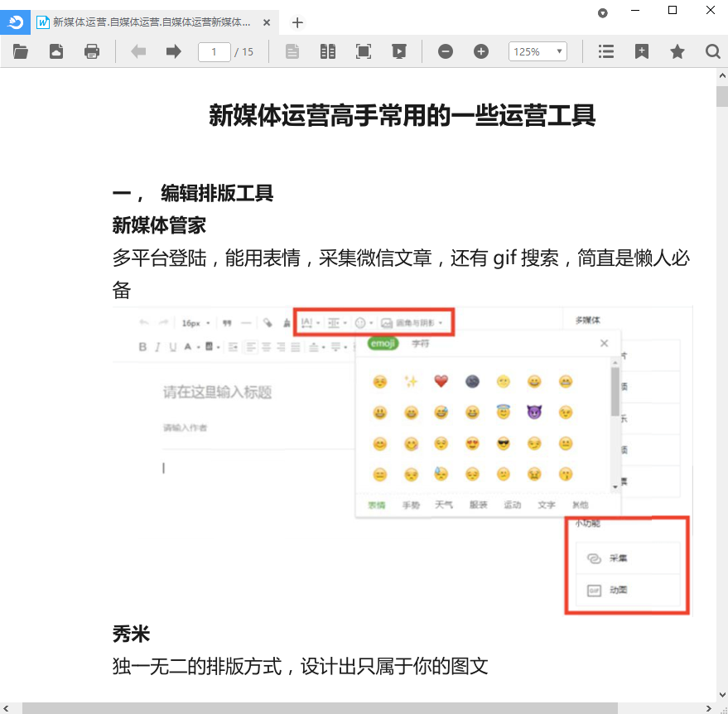Click the text 独一无二的排版方式

[197, 666]
